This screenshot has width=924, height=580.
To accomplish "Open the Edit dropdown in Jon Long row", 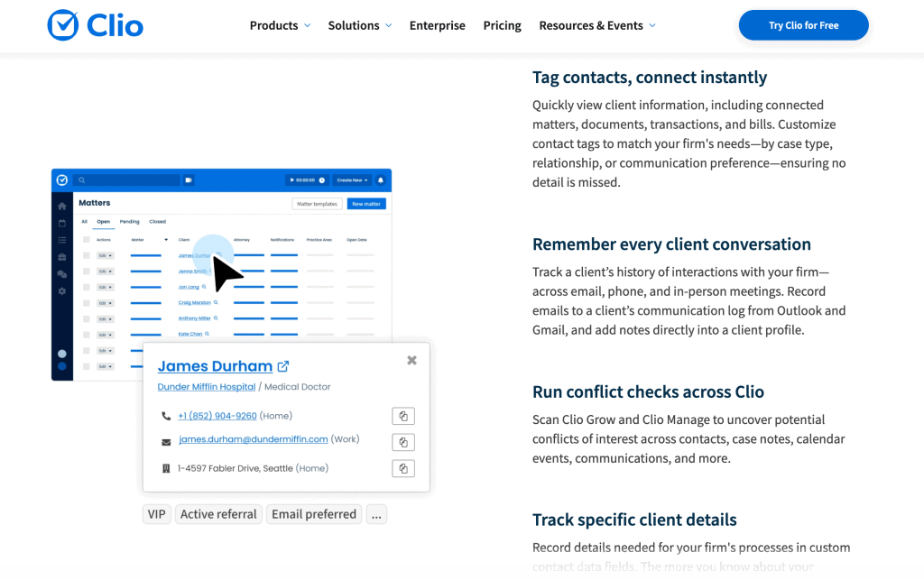I will coord(105,288).
